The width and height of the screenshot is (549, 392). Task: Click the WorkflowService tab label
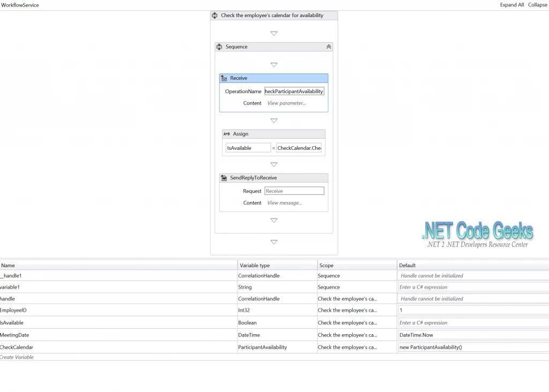(x=20, y=5)
